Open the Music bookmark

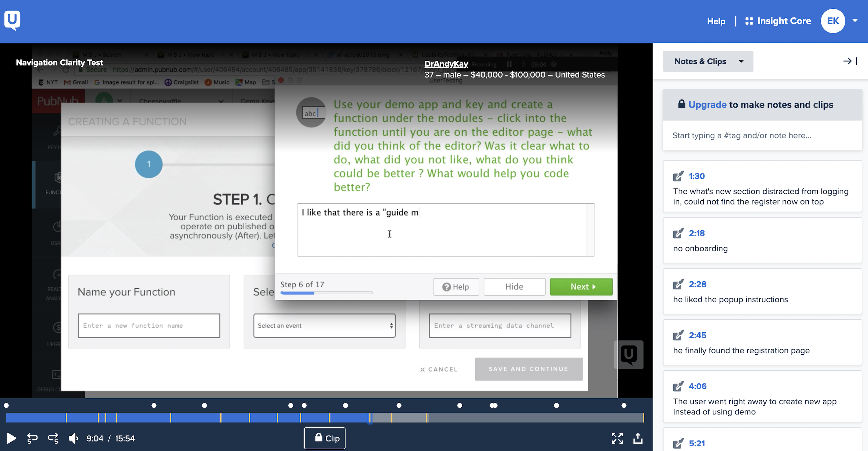tap(217, 82)
